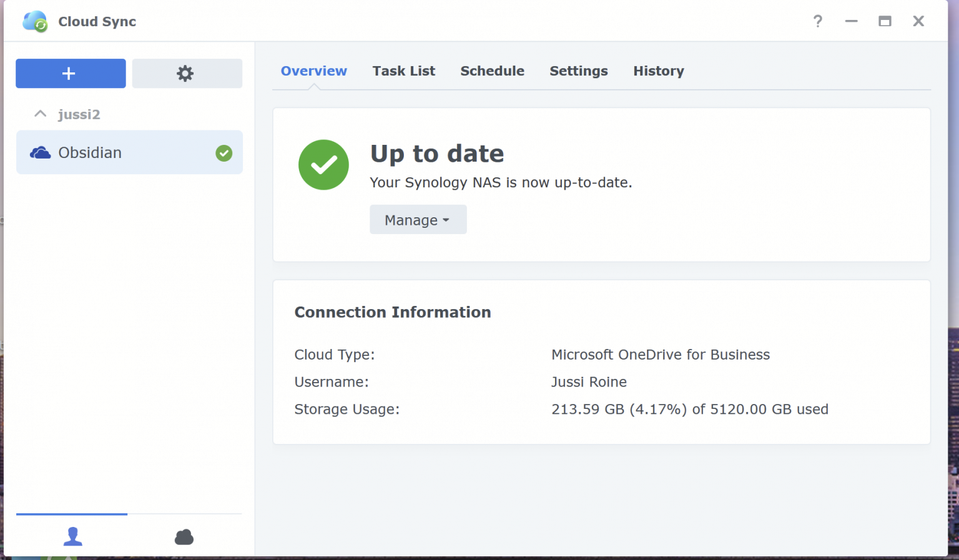Click the 'Cloud Type:' label
Viewport: 959px width, 560px height.
pyautogui.click(x=335, y=355)
